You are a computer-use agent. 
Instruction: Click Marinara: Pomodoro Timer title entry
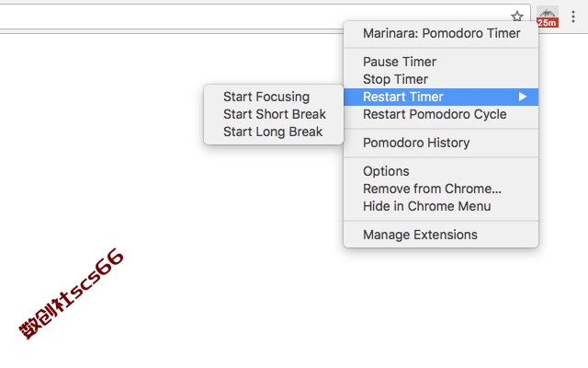click(441, 33)
